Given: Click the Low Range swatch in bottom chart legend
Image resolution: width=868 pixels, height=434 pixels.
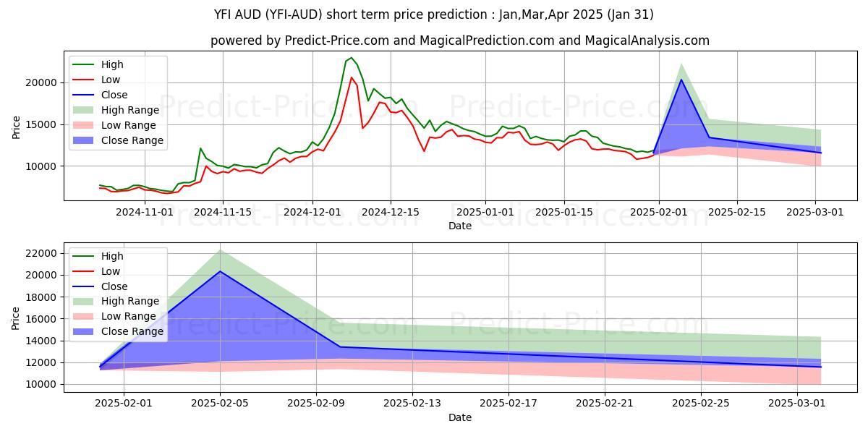Looking at the screenshot, I should (x=85, y=316).
